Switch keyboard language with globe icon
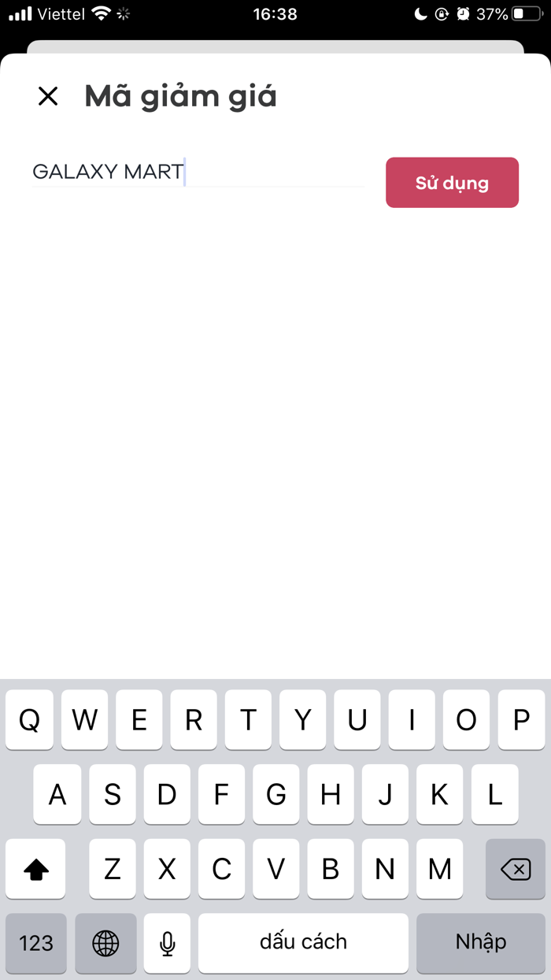551x980 pixels. 105,943
